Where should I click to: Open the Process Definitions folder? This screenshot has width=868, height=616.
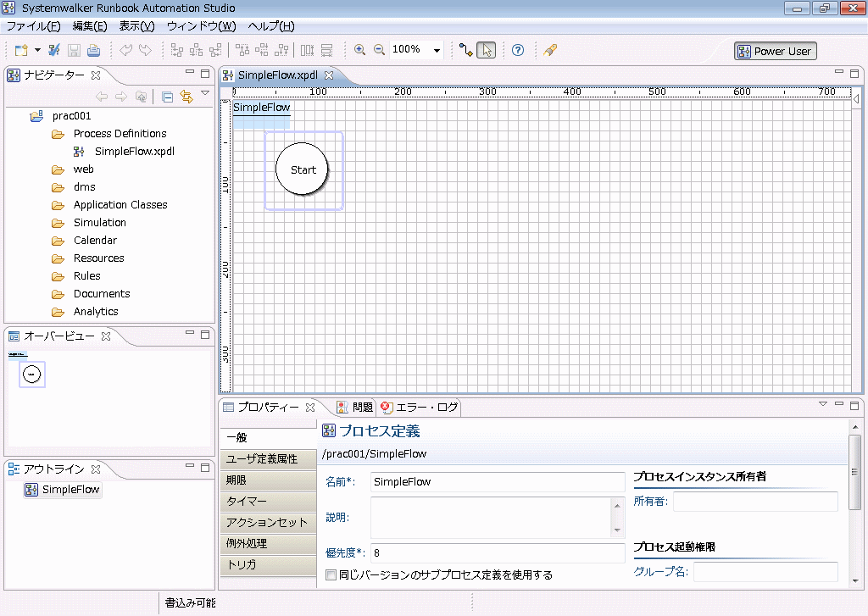pos(120,133)
